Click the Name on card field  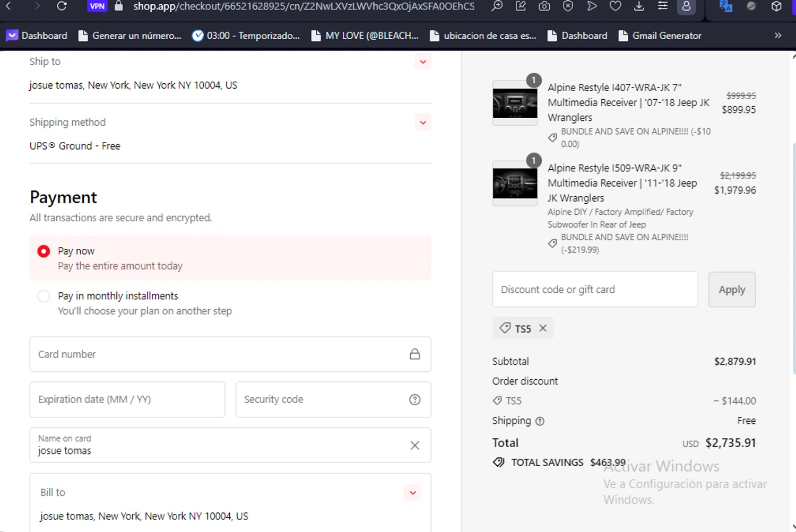pos(230,445)
